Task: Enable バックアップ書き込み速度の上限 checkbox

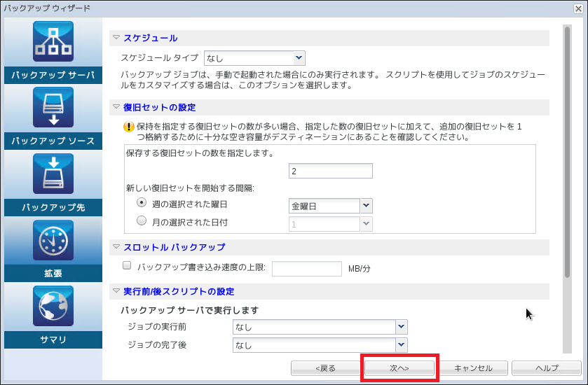Action: tap(127, 265)
